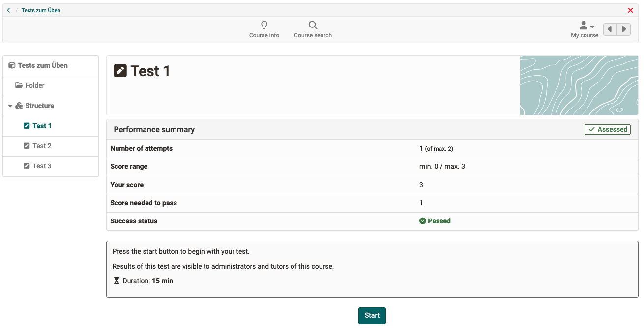Select Test 1 in the course menu
Screen dimensions: 644x328
click(x=41, y=125)
